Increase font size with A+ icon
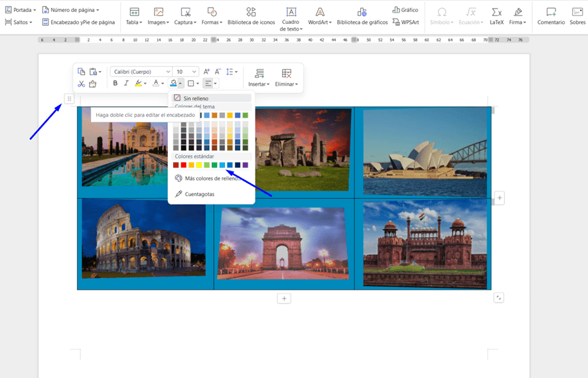 [206, 72]
